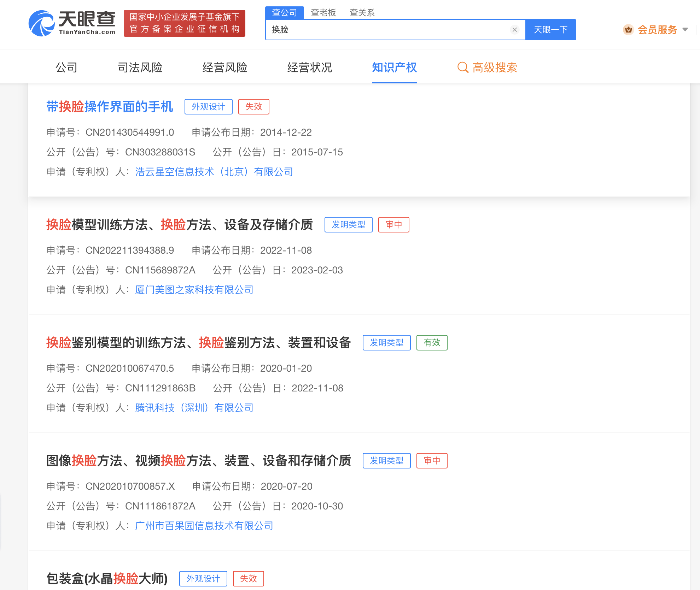700x590 pixels.
Task: Click 外观设计 tag on first patent
Action: 208,106
